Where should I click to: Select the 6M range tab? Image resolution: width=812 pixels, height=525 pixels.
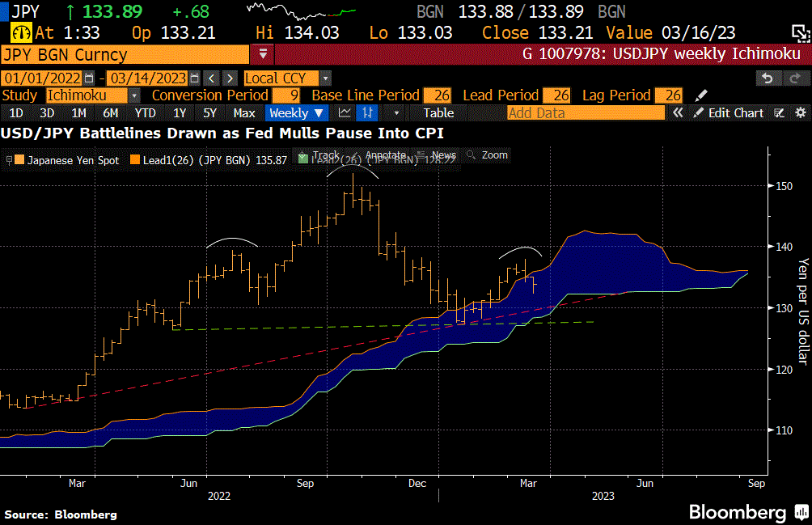[x=110, y=113]
